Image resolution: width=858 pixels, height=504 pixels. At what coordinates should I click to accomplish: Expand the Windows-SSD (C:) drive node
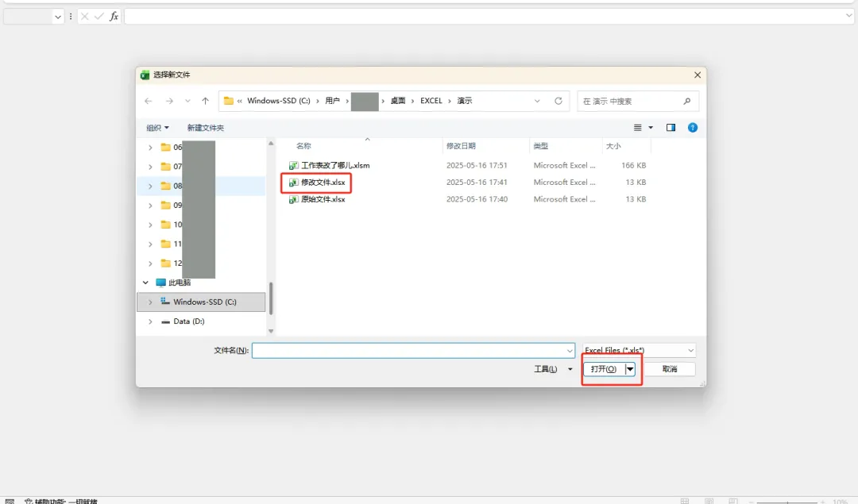click(x=150, y=302)
